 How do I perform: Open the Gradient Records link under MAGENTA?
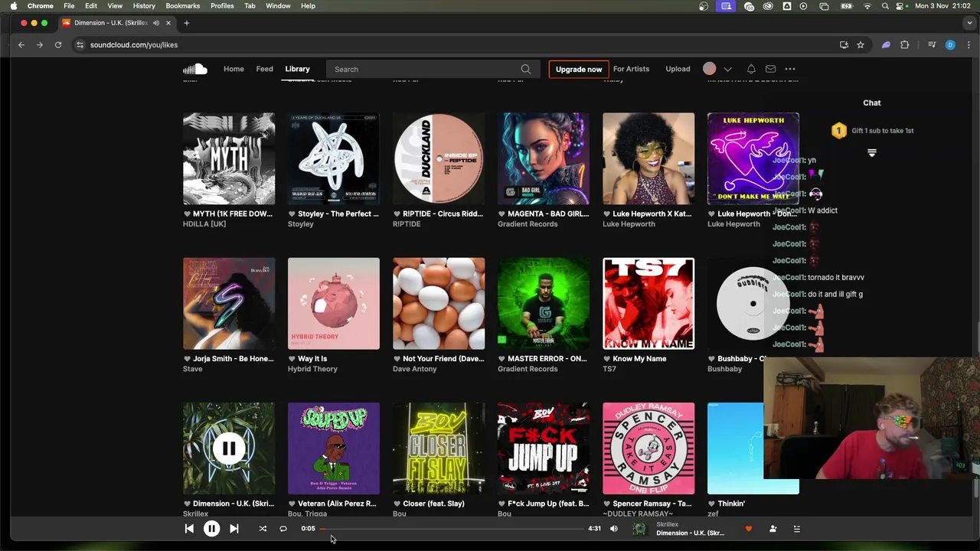(x=528, y=224)
